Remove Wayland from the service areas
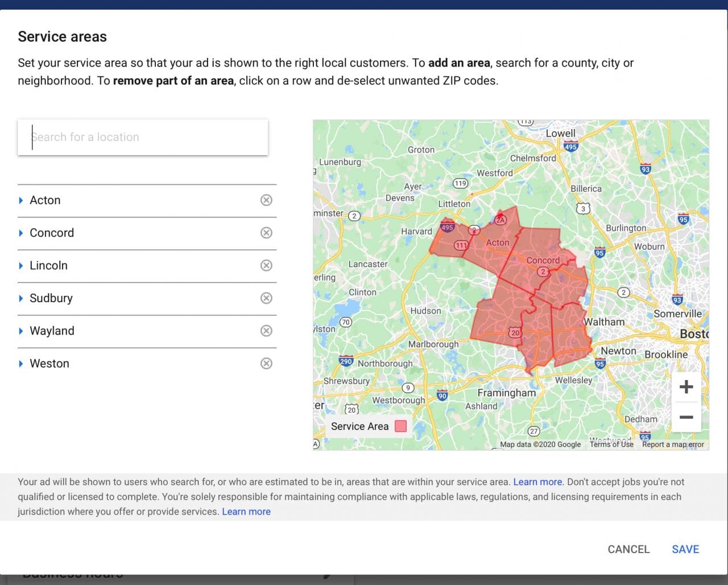 266,331
